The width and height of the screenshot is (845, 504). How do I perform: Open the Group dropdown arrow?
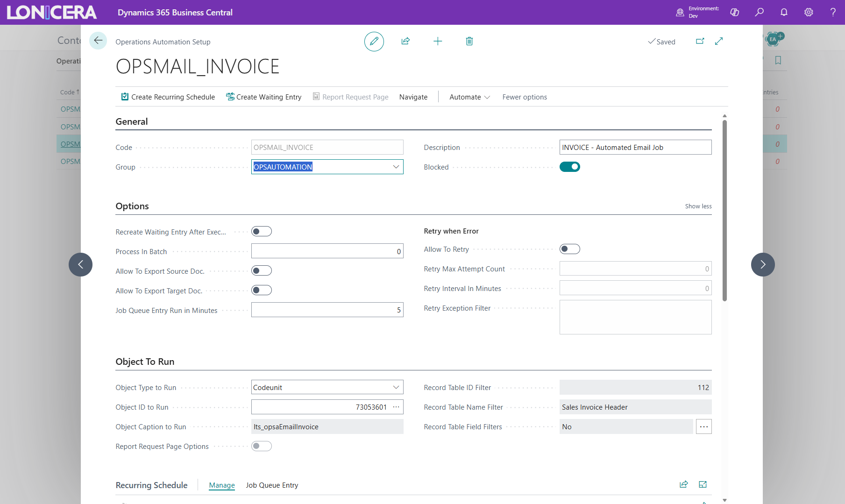click(x=396, y=167)
